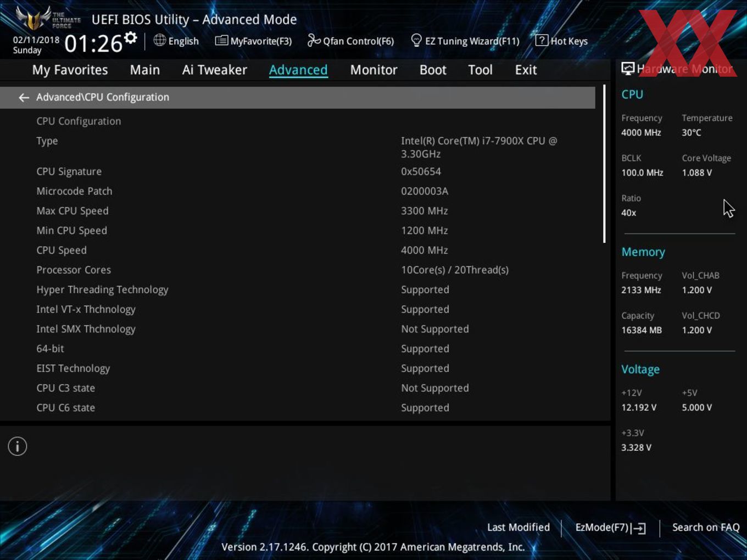Click the Hardware Monitor display icon
Image resolution: width=747 pixels, height=560 pixels.
pyautogui.click(x=628, y=69)
